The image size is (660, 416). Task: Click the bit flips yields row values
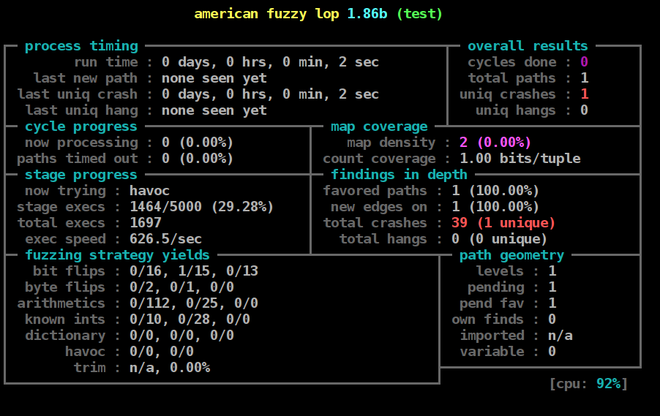194,271
